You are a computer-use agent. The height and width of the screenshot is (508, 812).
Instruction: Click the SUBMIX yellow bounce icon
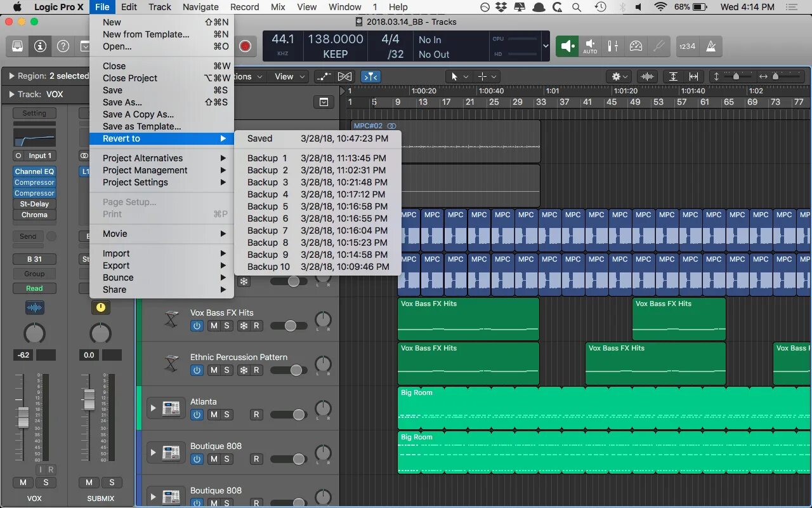[x=100, y=307]
